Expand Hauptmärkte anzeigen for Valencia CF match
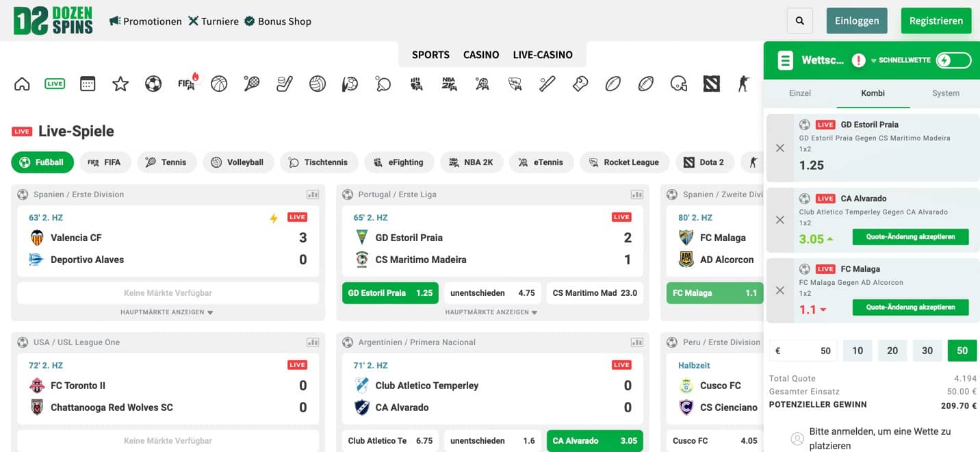 [x=167, y=312]
